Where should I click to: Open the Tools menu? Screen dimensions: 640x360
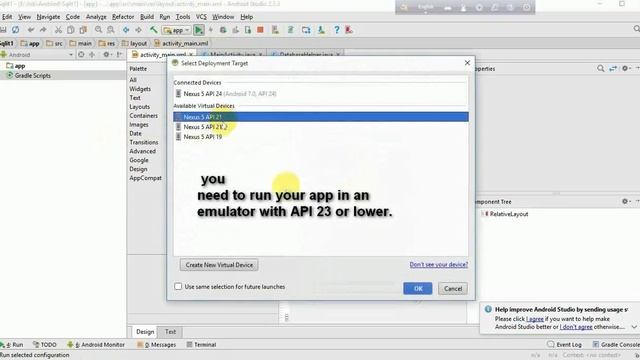(183, 17)
